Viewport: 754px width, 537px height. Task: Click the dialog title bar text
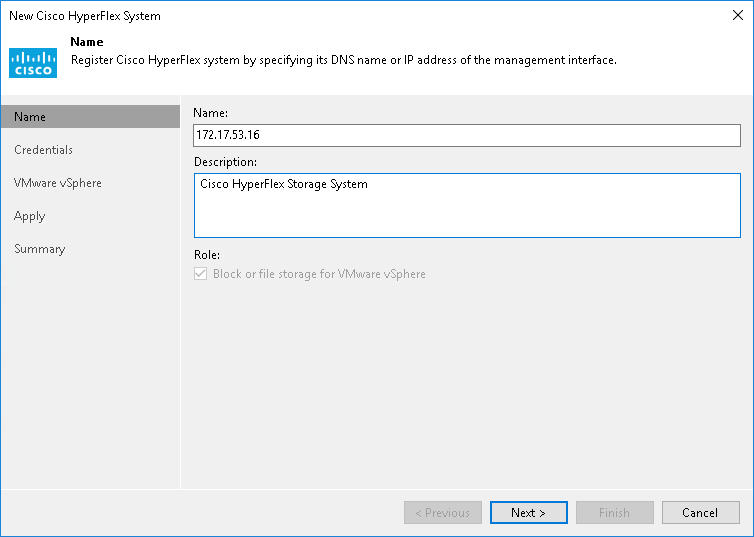[84, 16]
